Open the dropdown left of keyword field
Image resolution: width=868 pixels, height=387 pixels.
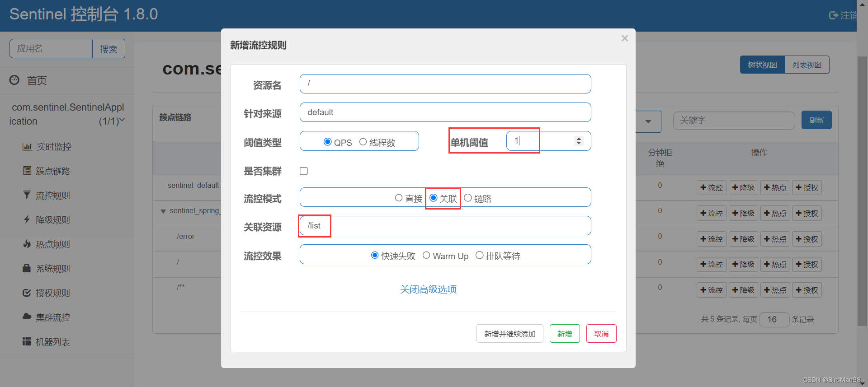tap(648, 121)
